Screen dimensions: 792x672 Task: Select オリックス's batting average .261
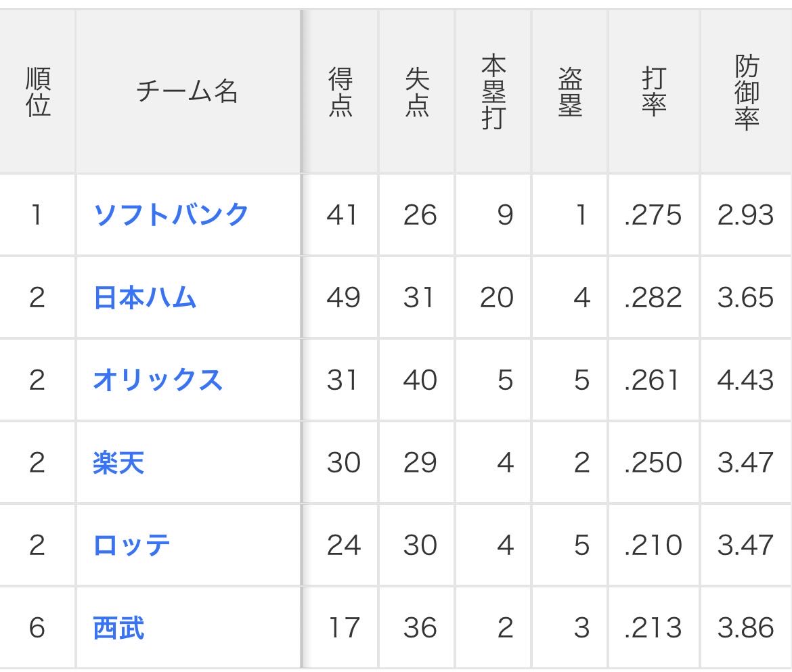click(x=653, y=380)
